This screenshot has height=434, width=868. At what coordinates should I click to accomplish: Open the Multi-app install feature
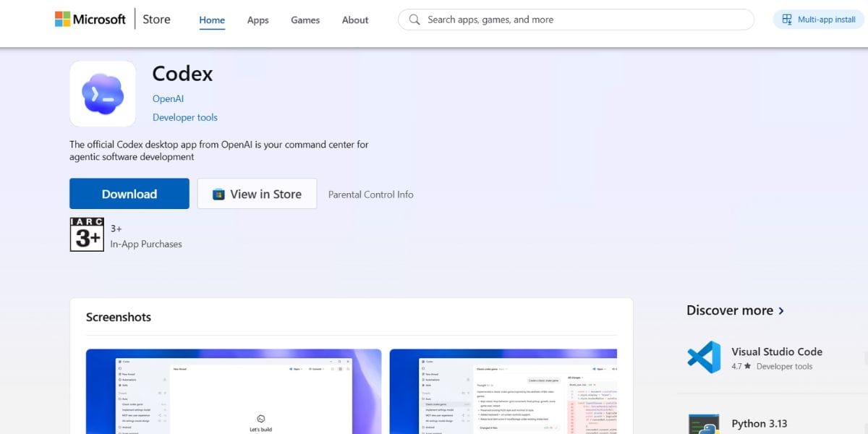click(817, 20)
